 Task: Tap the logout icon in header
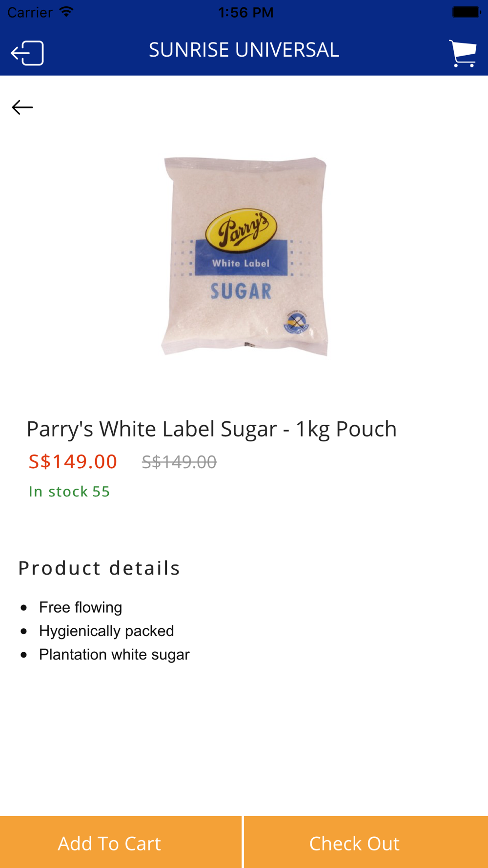(x=27, y=53)
